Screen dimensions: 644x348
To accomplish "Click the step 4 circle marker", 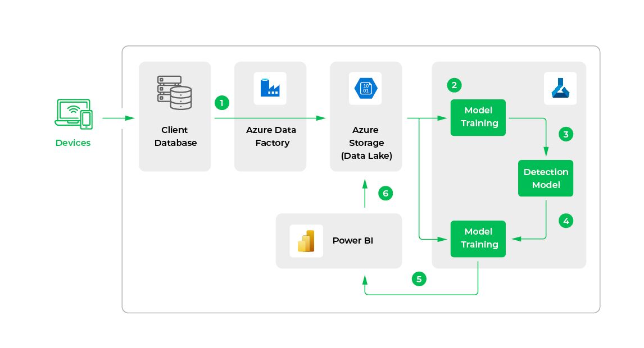I will tap(566, 221).
